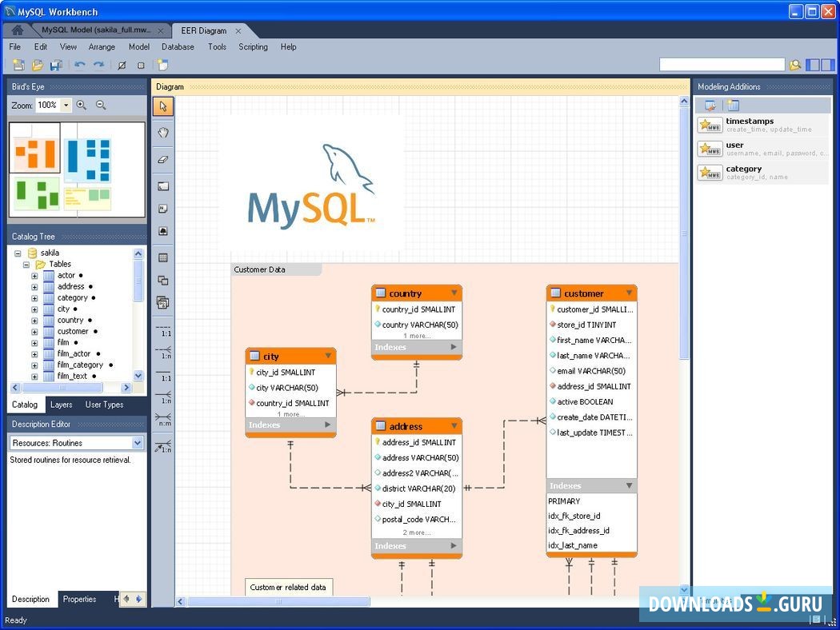Toggle the align to grid toolbar icon
Screen dimensions: 840x630
pyautogui.click(x=141, y=66)
